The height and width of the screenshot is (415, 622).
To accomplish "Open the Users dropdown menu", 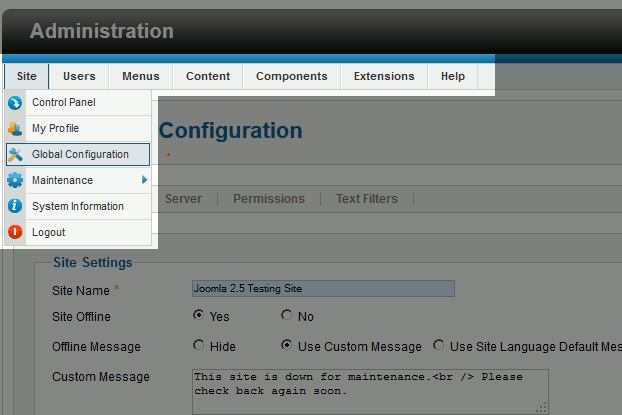I will pyautogui.click(x=79, y=76).
